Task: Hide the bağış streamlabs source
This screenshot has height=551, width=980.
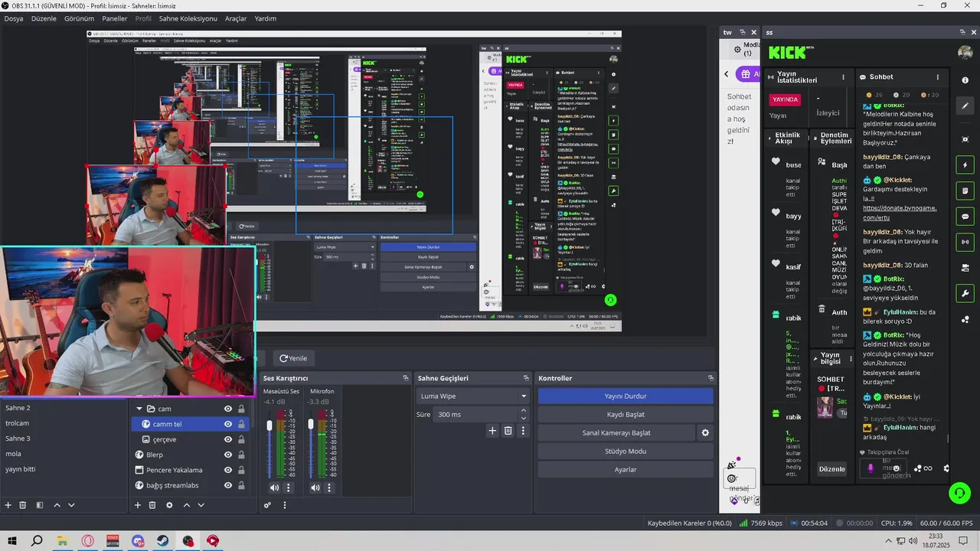Action: pos(228,485)
